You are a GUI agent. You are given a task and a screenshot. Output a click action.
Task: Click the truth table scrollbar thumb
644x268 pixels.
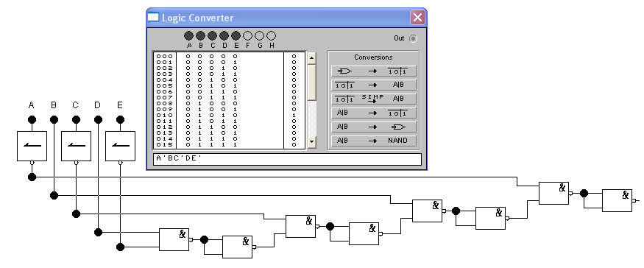pos(312,82)
